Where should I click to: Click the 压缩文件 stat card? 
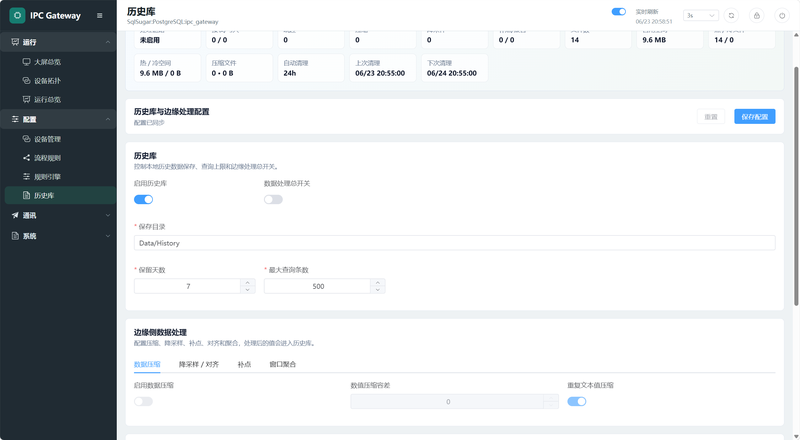239,68
